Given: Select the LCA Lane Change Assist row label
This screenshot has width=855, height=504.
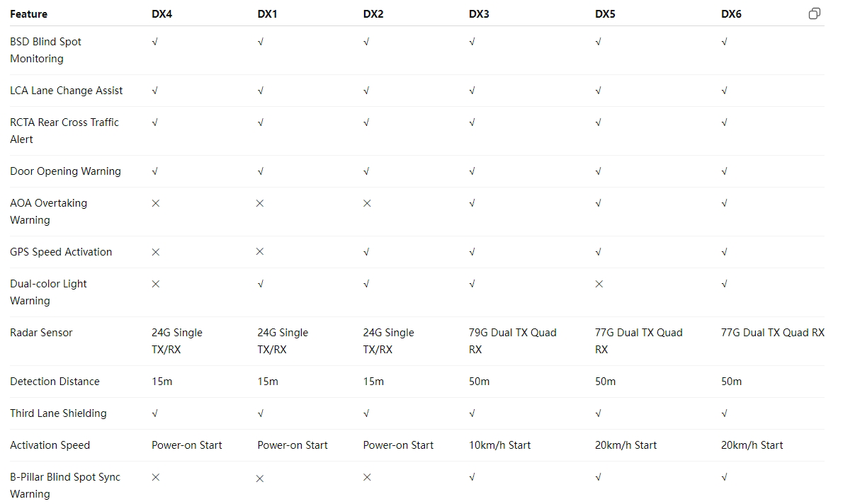Looking at the screenshot, I should [x=67, y=91].
